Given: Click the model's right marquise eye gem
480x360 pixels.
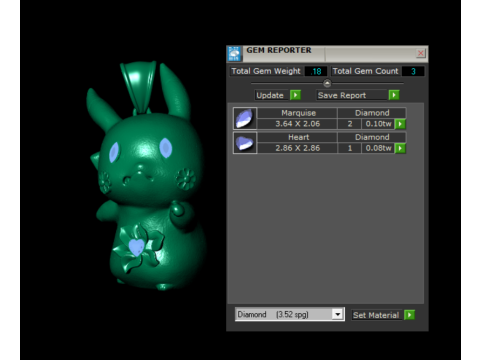Looking at the screenshot, I should (166, 148).
